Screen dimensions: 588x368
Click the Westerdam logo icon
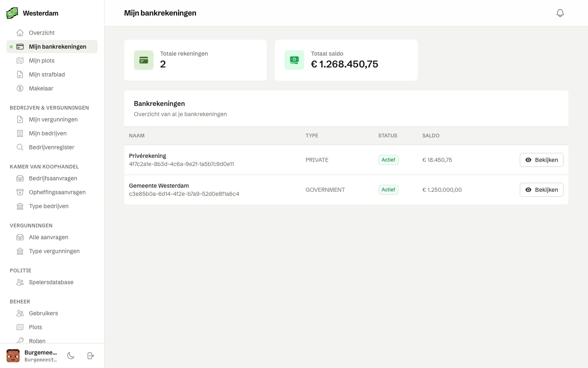tap(12, 13)
